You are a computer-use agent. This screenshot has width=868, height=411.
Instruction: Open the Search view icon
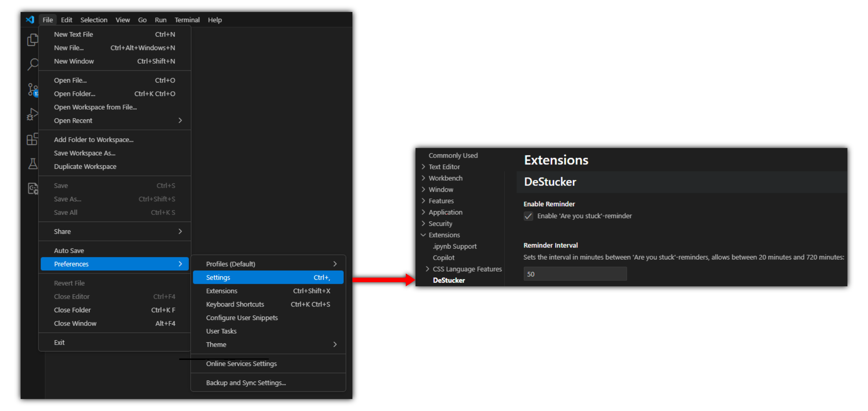[x=32, y=64]
